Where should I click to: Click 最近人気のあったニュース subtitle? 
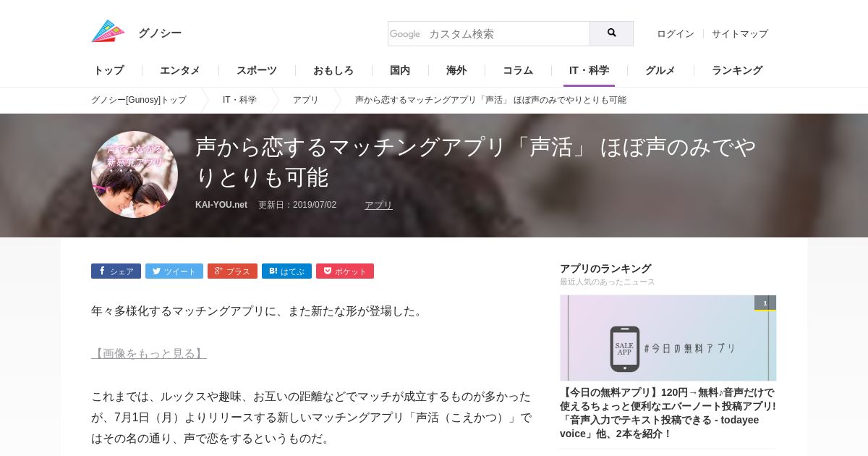[608, 282]
